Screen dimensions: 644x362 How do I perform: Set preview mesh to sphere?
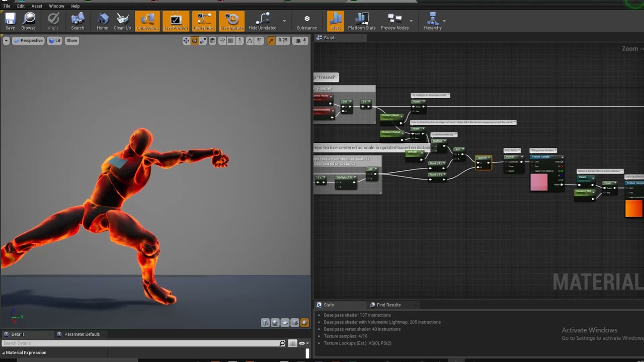(x=275, y=323)
